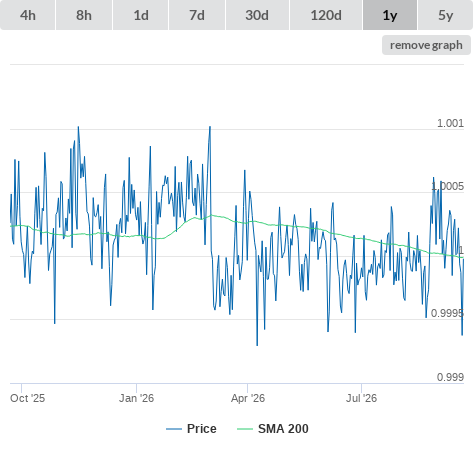Click the Jul '26 axis label

(x=361, y=398)
